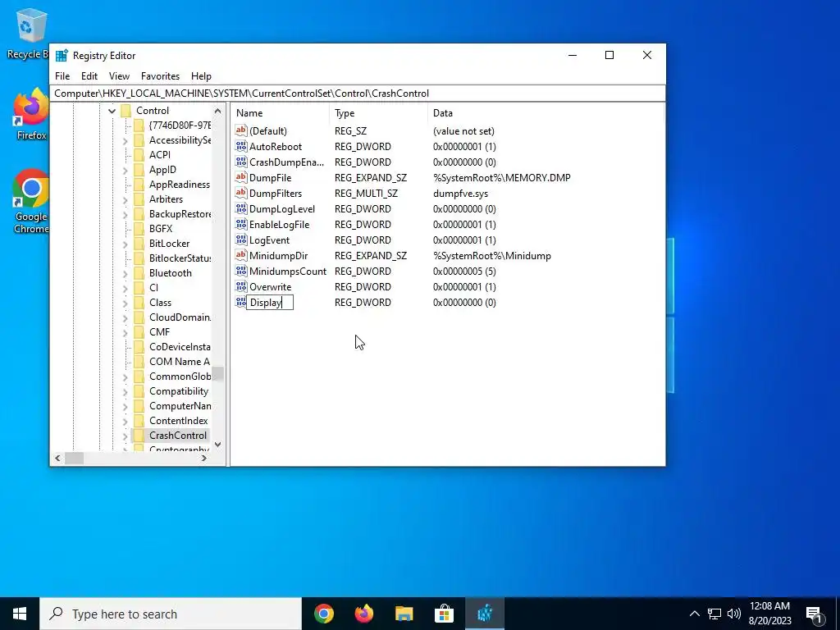Click the (Default) string value icon

coord(241,130)
